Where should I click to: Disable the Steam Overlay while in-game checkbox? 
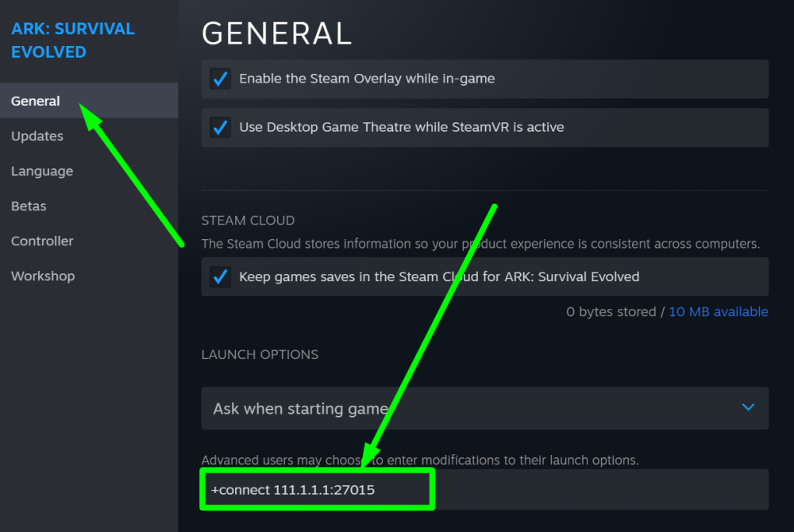pos(220,79)
